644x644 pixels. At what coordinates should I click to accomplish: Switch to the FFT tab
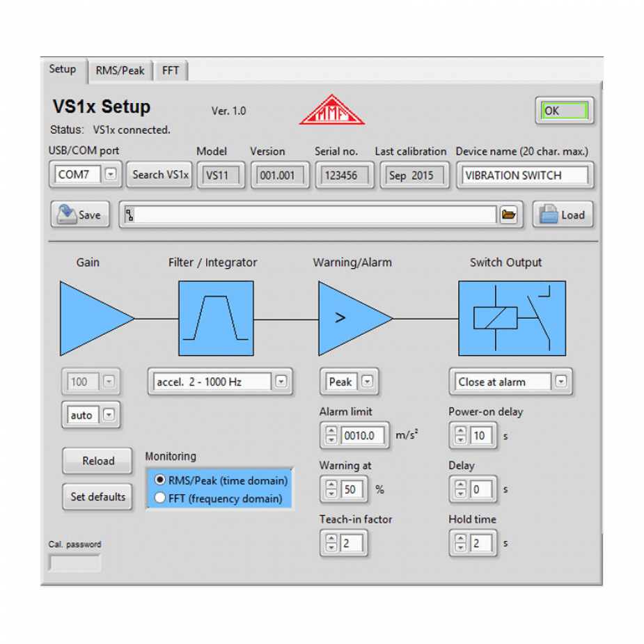(171, 70)
